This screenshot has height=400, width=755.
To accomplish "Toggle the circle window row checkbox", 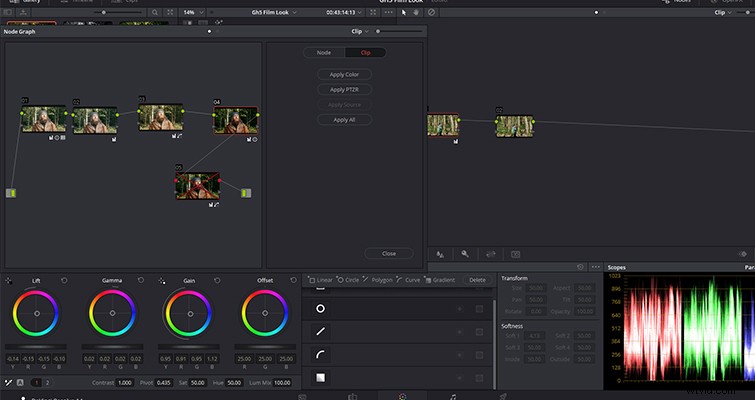I will 479,309.
